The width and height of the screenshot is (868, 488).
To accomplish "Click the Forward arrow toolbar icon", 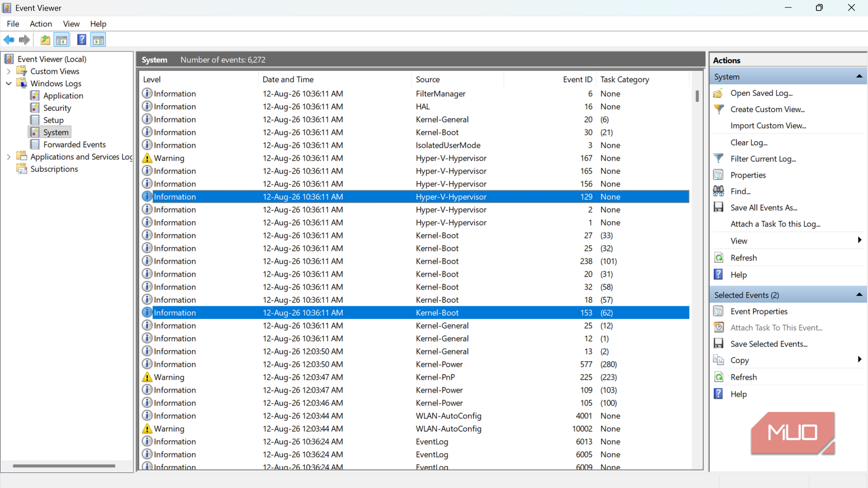I will click(24, 40).
